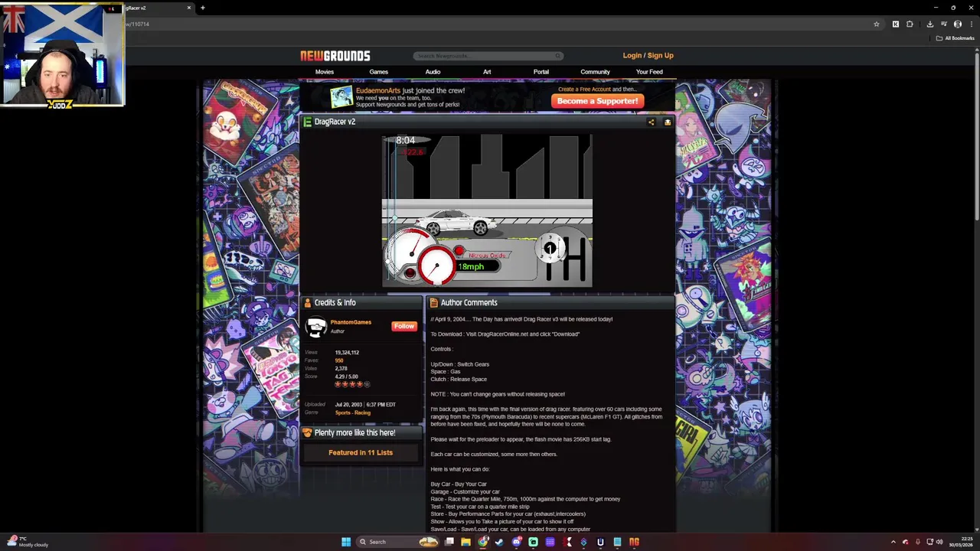The image size is (980, 551).
Task: Click Create a Free Account link
Action: pyautogui.click(x=584, y=90)
